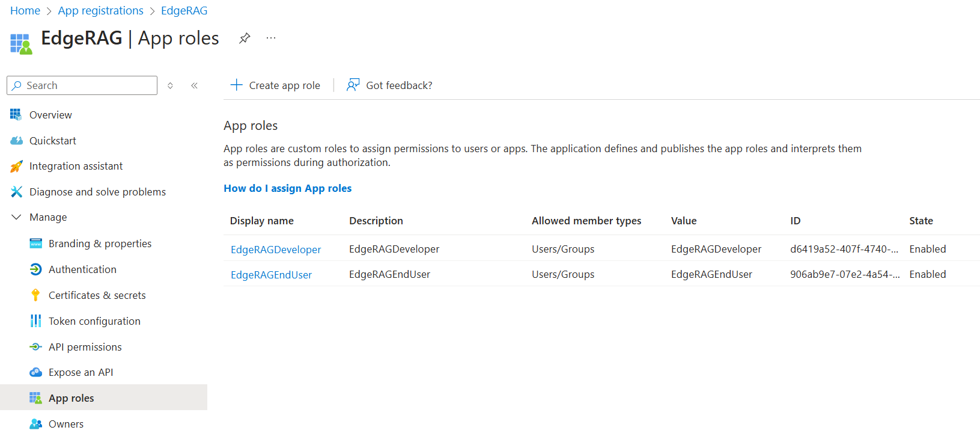Open Quickstart in the sidebar

click(x=53, y=141)
